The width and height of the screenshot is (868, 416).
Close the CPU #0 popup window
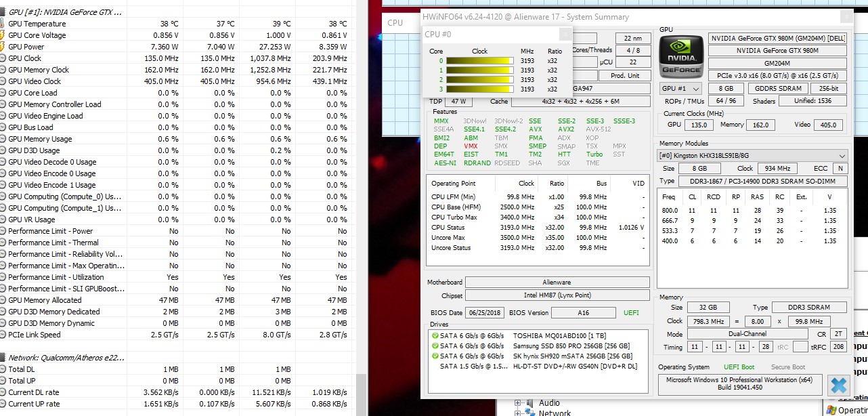coord(564,34)
